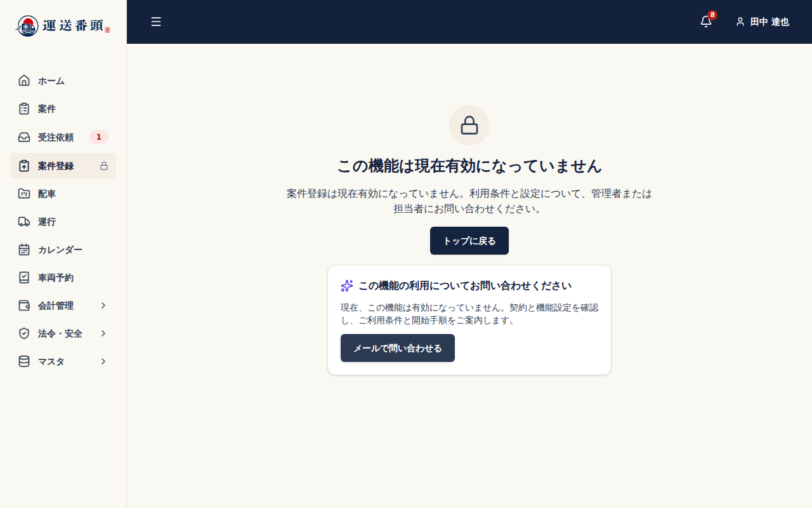Click the 受注依頼 inbox icon

click(24, 137)
